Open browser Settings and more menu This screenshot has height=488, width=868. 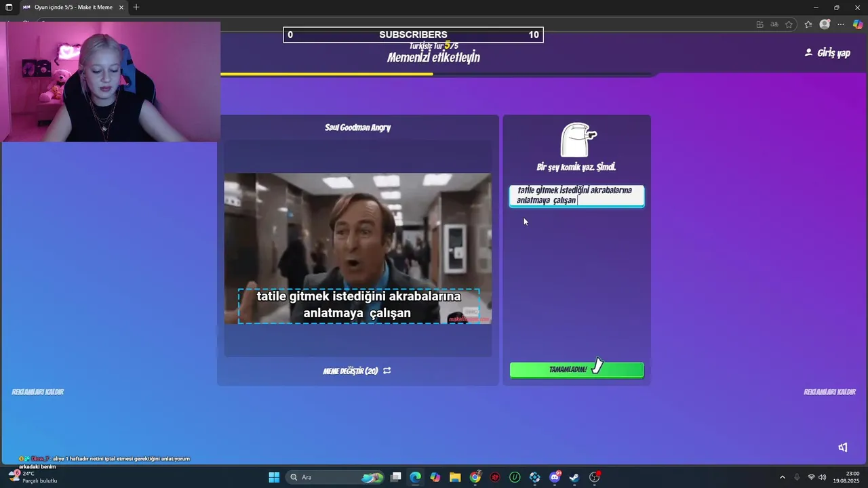pyautogui.click(x=841, y=24)
